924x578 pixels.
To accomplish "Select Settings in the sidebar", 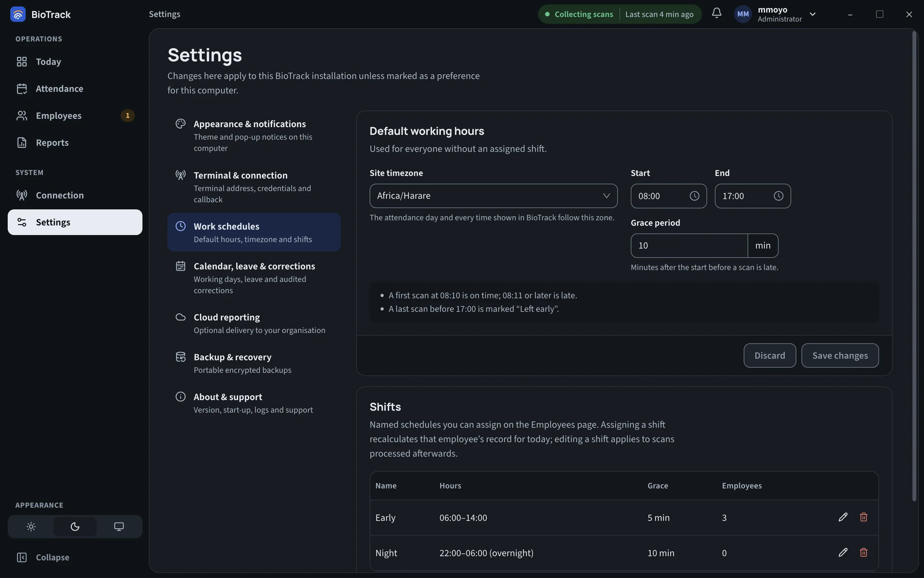I will tap(75, 222).
